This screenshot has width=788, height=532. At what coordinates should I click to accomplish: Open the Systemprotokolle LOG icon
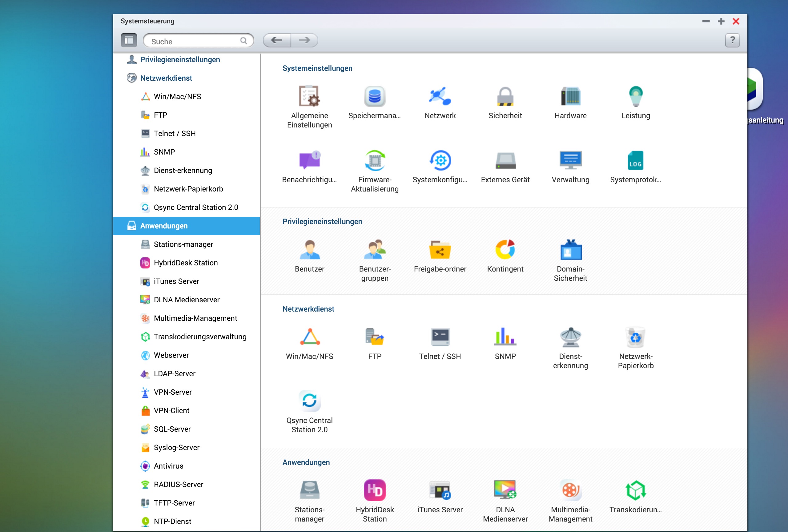pos(635,160)
